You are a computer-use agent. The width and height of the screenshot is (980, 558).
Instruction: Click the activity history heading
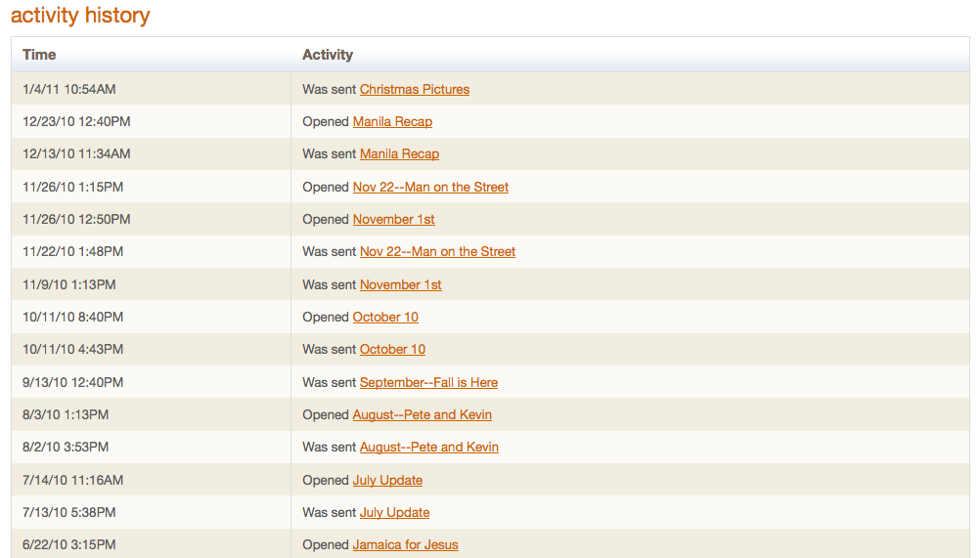80,15
